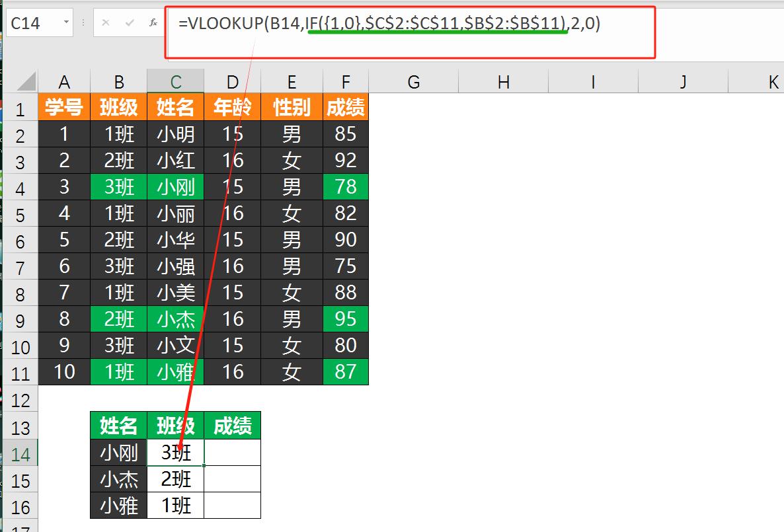Select column B header
Image resolution: width=784 pixels, height=532 pixels.
[x=118, y=81]
